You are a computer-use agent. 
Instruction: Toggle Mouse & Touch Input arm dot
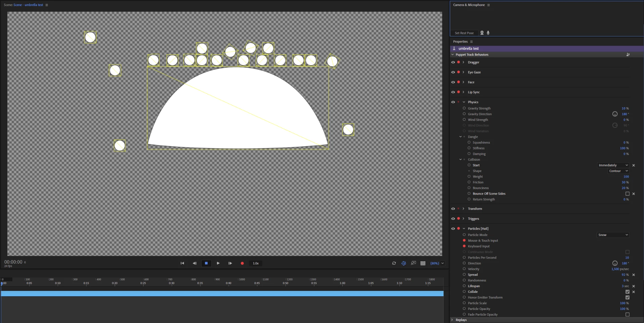click(464, 241)
